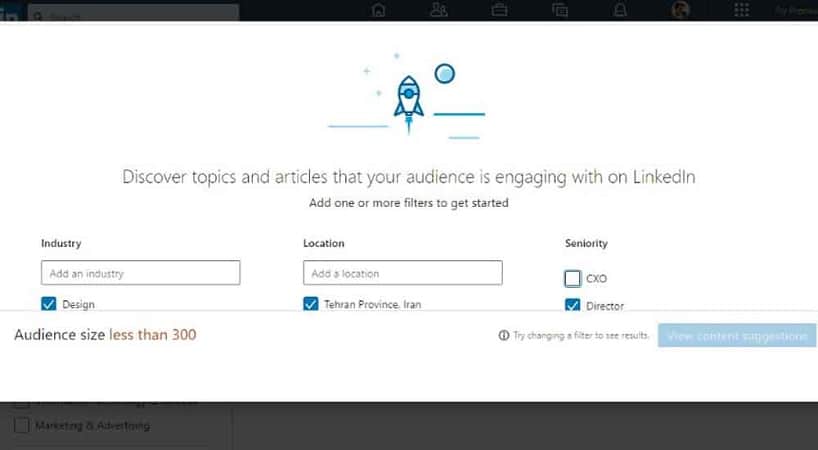Click the Location heading label

click(x=323, y=243)
